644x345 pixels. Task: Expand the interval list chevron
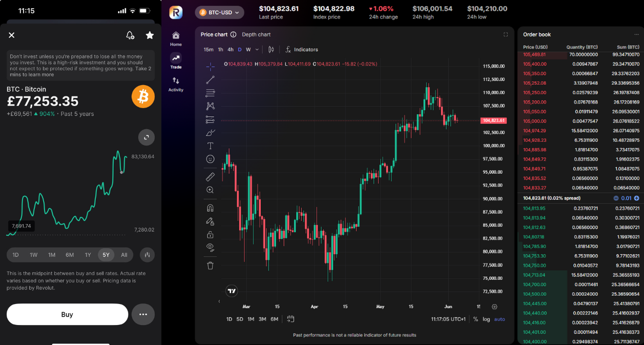tap(256, 50)
